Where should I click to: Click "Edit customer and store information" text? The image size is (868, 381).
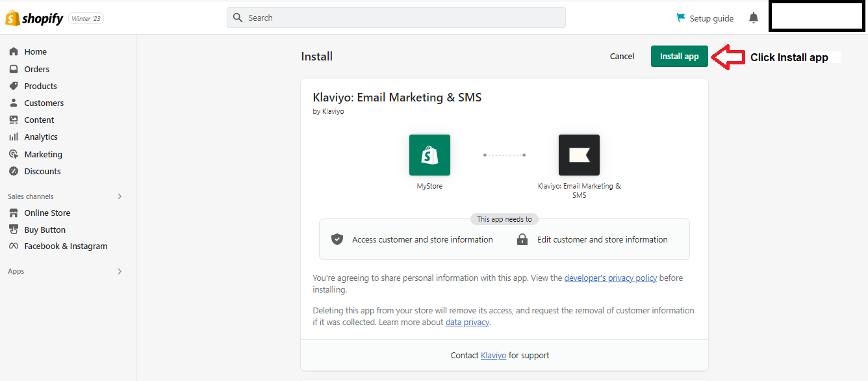(x=602, y=239)
